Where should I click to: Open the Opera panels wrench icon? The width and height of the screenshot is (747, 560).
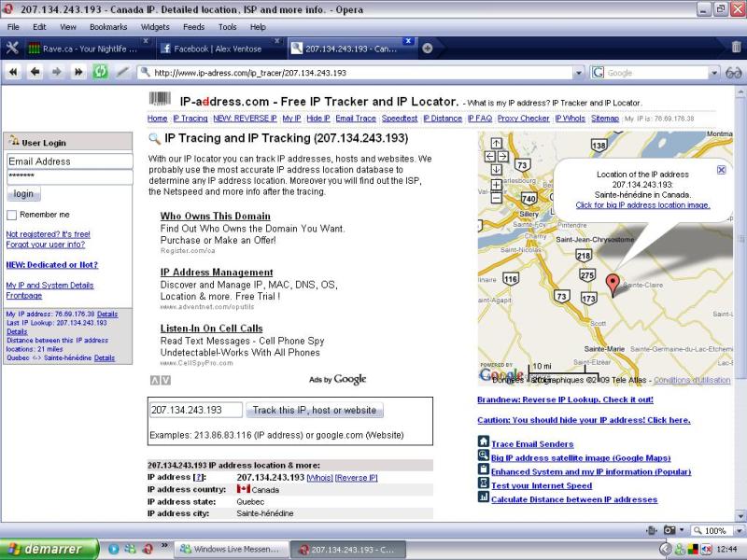(12, 49)
